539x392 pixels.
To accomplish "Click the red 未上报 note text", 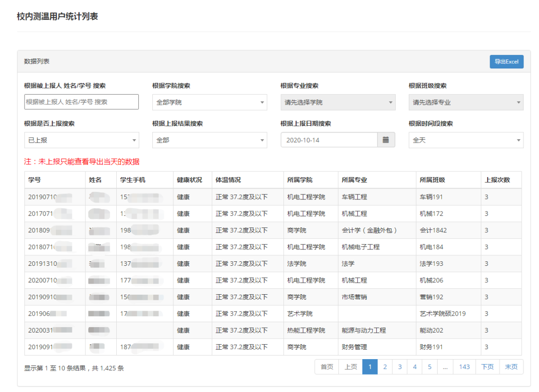I will click(x=81, y=162).
